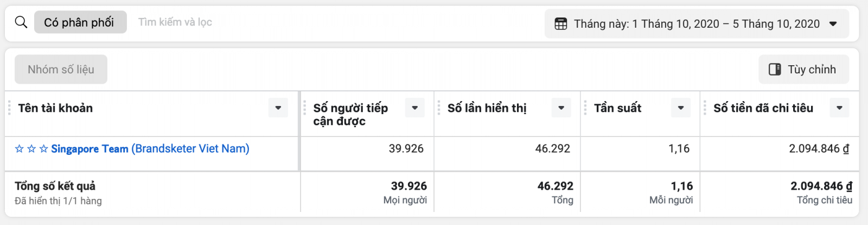868x225 pixels.
Task: Click drag handle of Tần suất column
Action: (585, 108)
